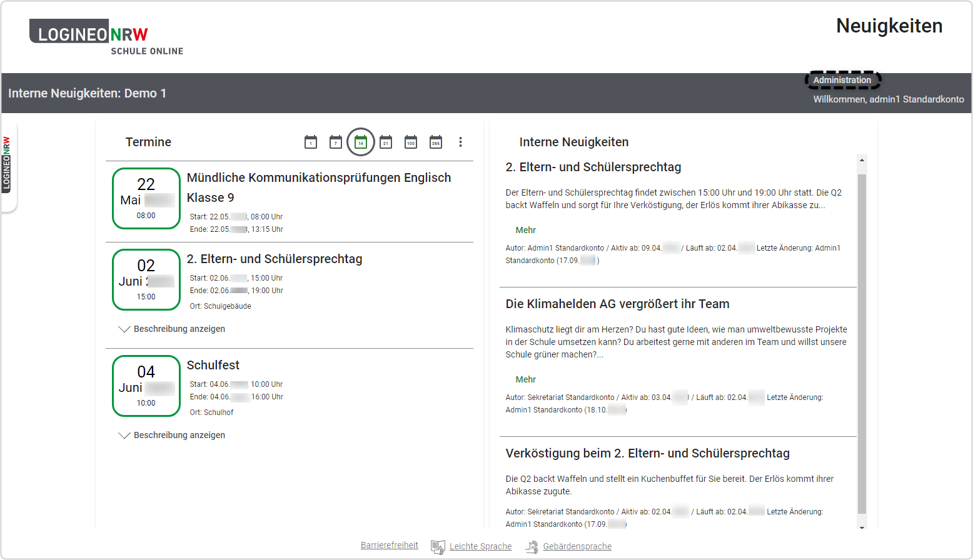The height and width of the screenshot is (560, 973).
Task: Show appointments for 1 day
Action: [x=311, y=142]
